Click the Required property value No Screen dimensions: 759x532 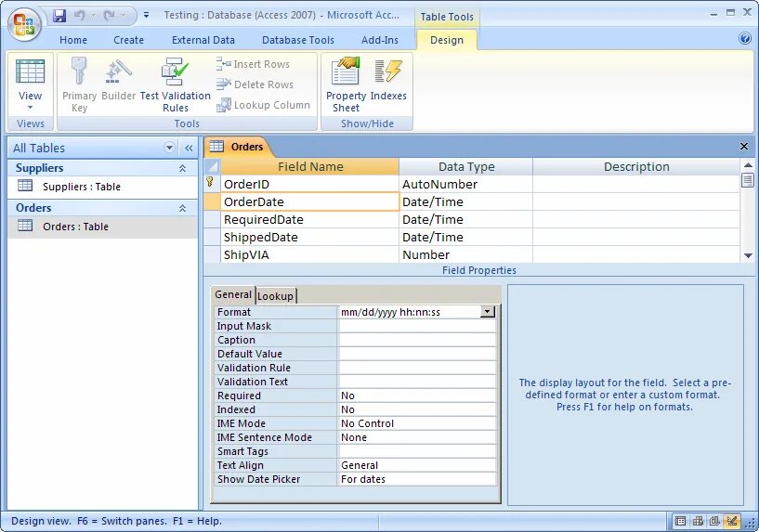point(417,396)
